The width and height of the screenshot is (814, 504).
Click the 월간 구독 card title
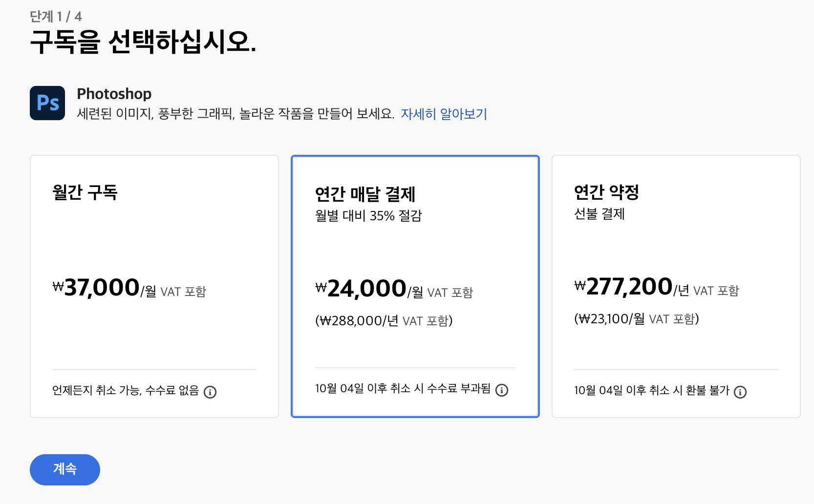[x=85, y=192]
